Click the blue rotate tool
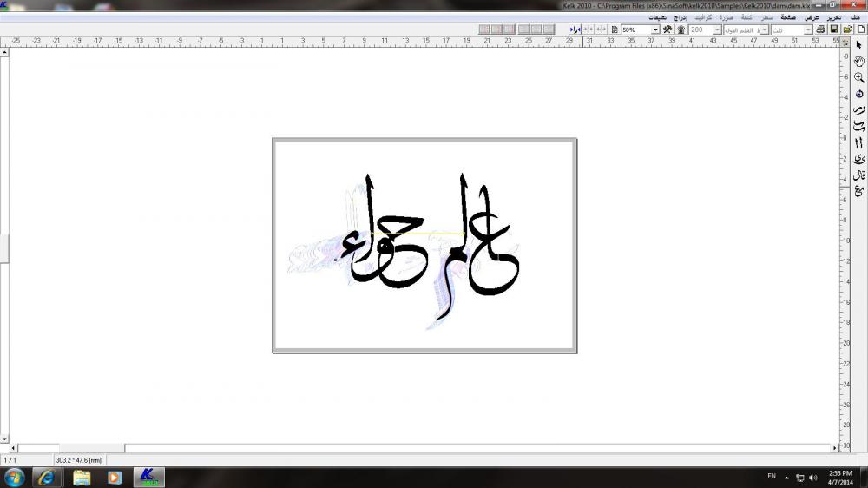This screenshot has width=868, height=488. [859, 94]
